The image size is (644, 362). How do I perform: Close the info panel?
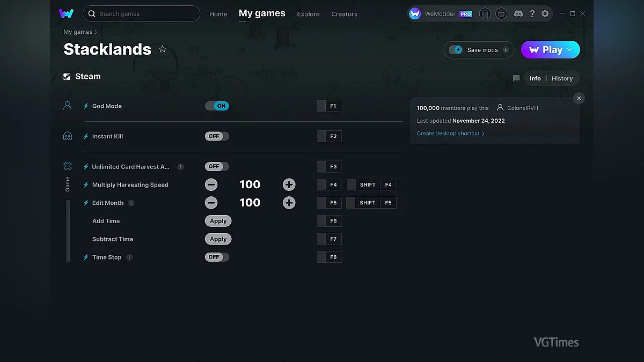579,98
